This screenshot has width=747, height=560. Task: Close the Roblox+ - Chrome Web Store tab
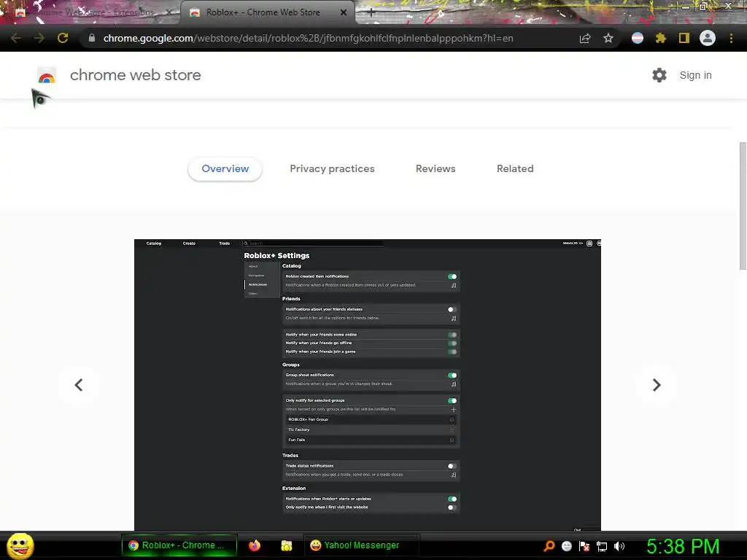(344, 13)
